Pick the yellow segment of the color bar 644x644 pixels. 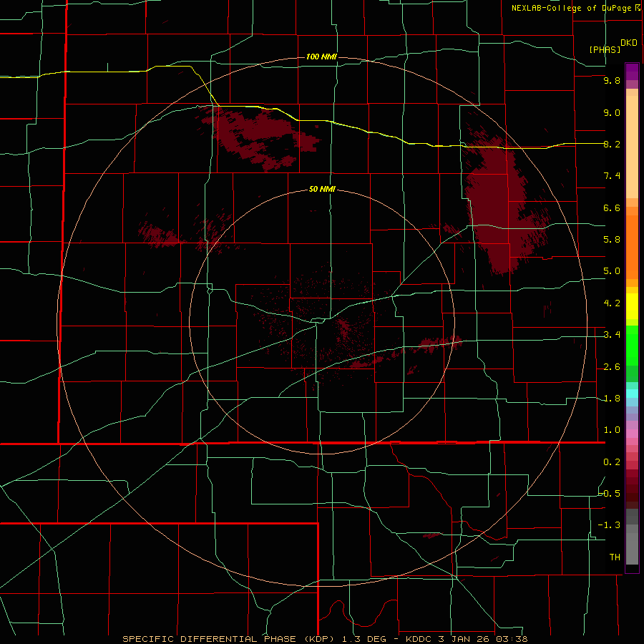pyautogui.click(x=632, y=306)
